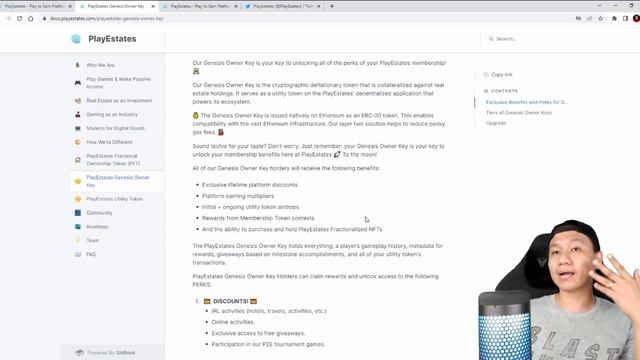This screenshot has height=360, width=640.
Task: Reload the page
Action: click(x=19, y=18)
